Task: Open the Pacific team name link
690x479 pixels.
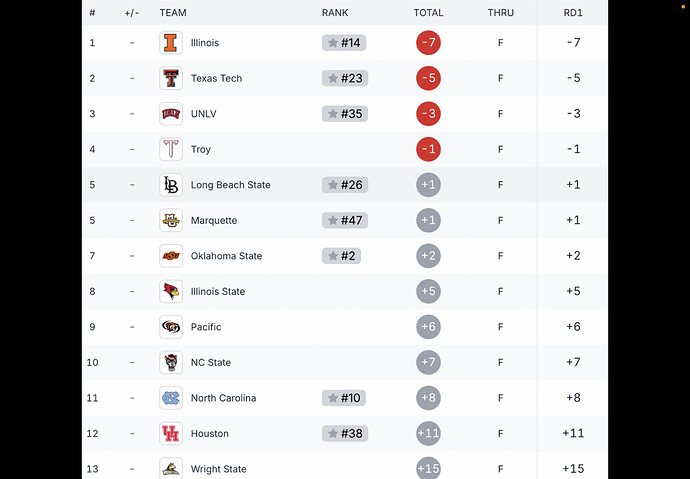Action: click(x=206, y=327)
